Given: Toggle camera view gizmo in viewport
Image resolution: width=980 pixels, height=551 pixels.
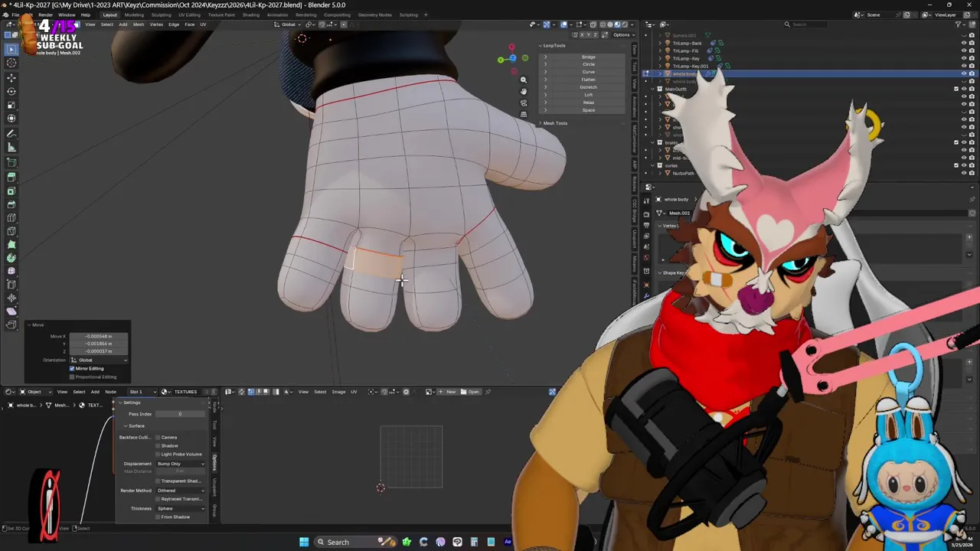Looking at the screenshot, I should [524, 103].
